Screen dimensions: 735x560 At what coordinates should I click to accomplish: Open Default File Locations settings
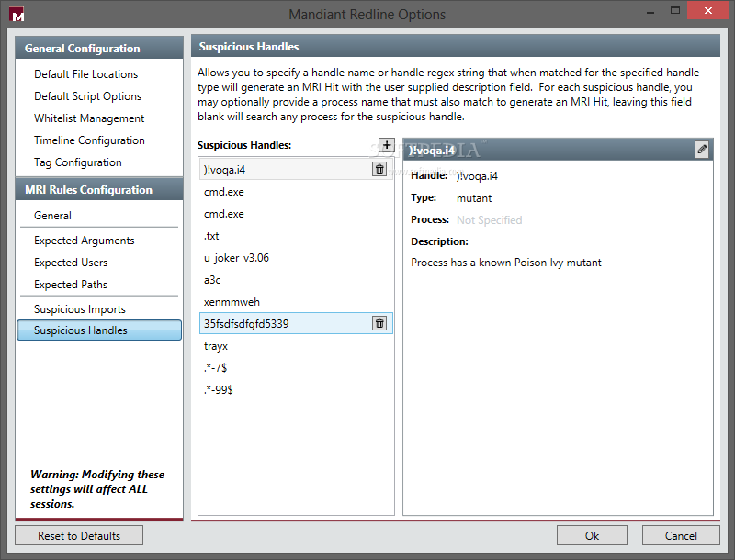pos(85,74)
